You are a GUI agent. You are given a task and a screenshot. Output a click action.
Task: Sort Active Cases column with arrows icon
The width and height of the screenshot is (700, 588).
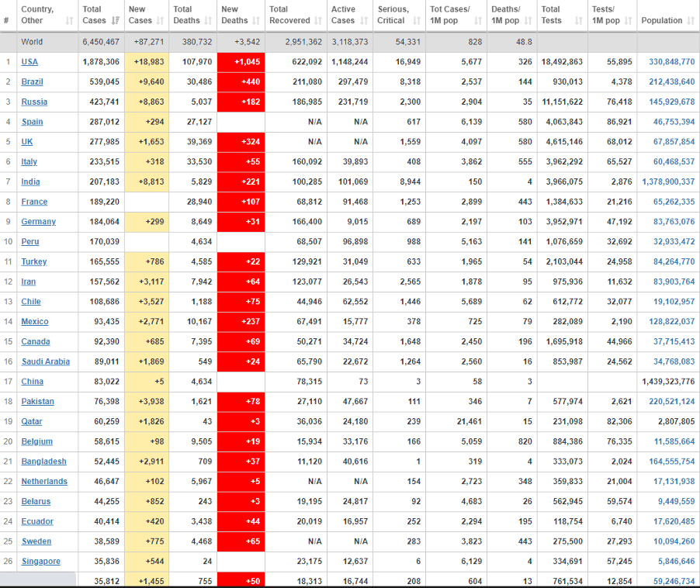pyautogui.click(x=364, y=20)
